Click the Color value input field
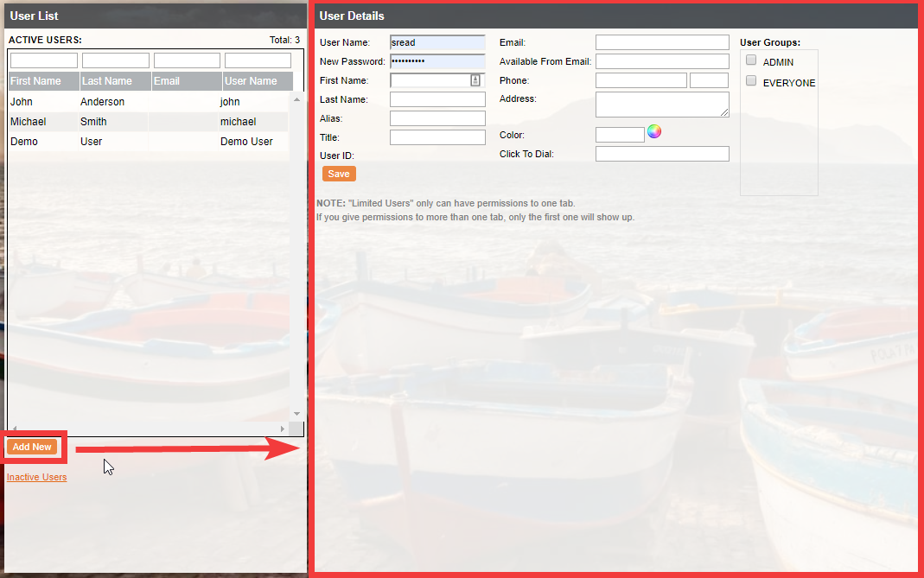Viewport: 924px width, 578px height. [x=620, y=135]
